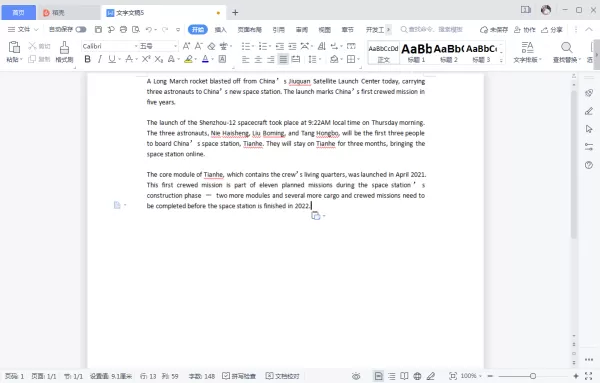600x383 pixels.
Task: Select Align left paragraph alignment
Action: click(246, 59)
